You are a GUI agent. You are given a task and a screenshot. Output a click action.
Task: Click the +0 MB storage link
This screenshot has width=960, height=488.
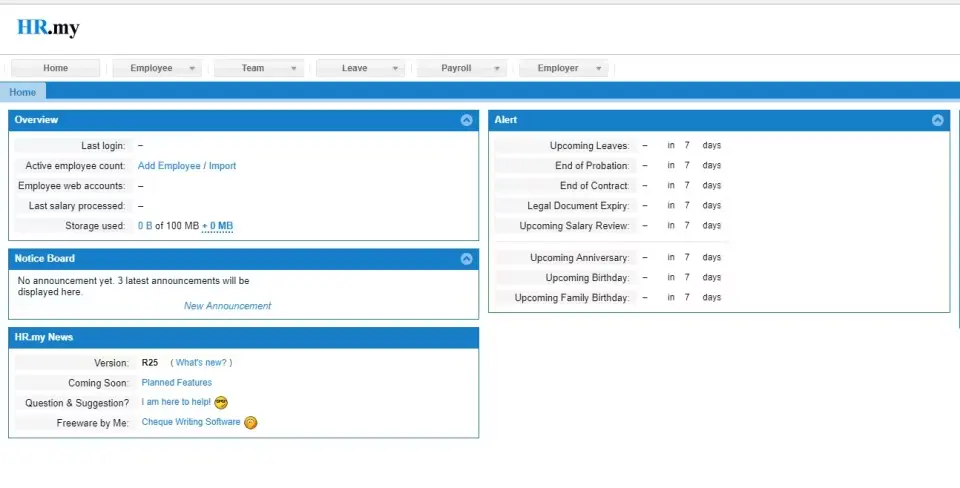pyautogui.click(x=217, y=226)
